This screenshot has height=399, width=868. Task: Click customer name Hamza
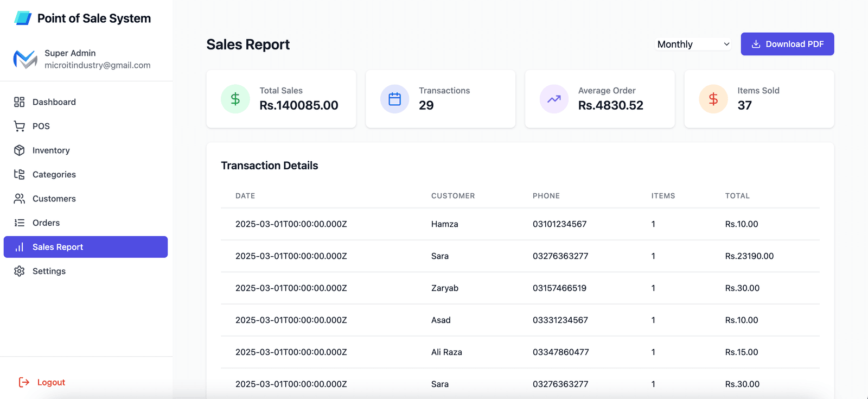(445, 224)
